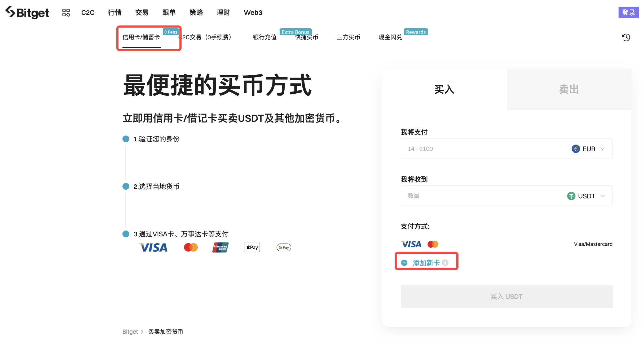Click the order history clock icon

click(x=626, y=37)
